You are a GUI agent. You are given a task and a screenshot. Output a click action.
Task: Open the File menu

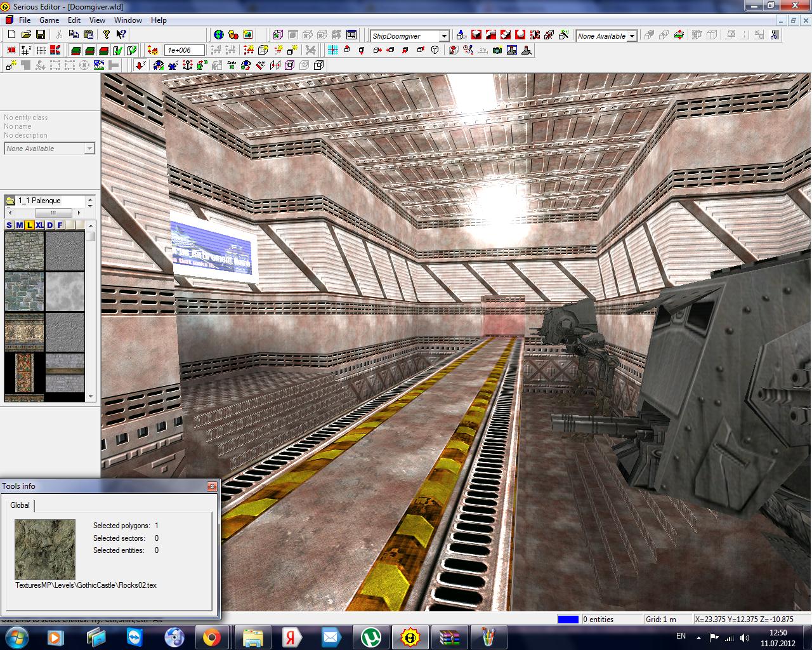25,20
